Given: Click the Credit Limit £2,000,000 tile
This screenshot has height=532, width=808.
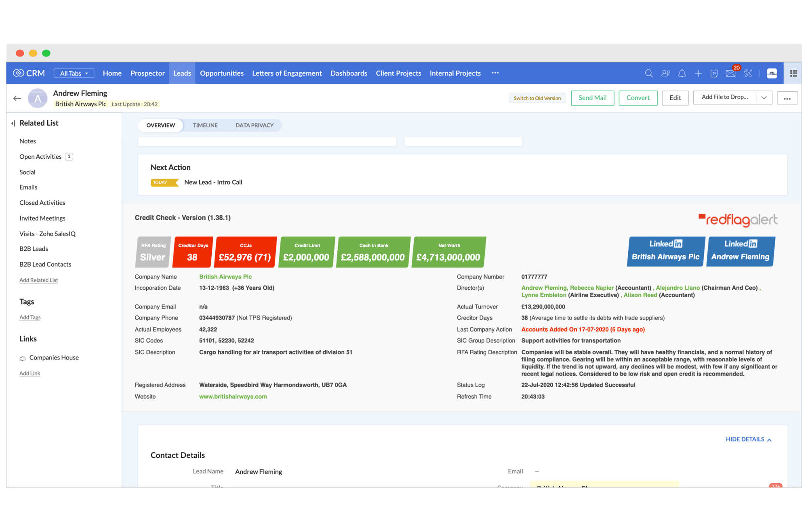Looking at the screenshot, I should click(307, 252).
